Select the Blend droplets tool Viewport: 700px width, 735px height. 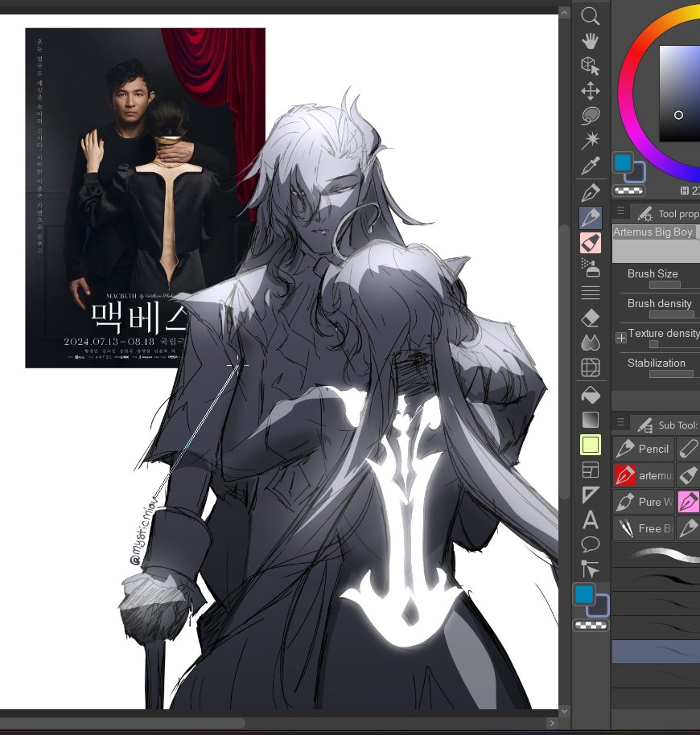[x=591, y=343]
